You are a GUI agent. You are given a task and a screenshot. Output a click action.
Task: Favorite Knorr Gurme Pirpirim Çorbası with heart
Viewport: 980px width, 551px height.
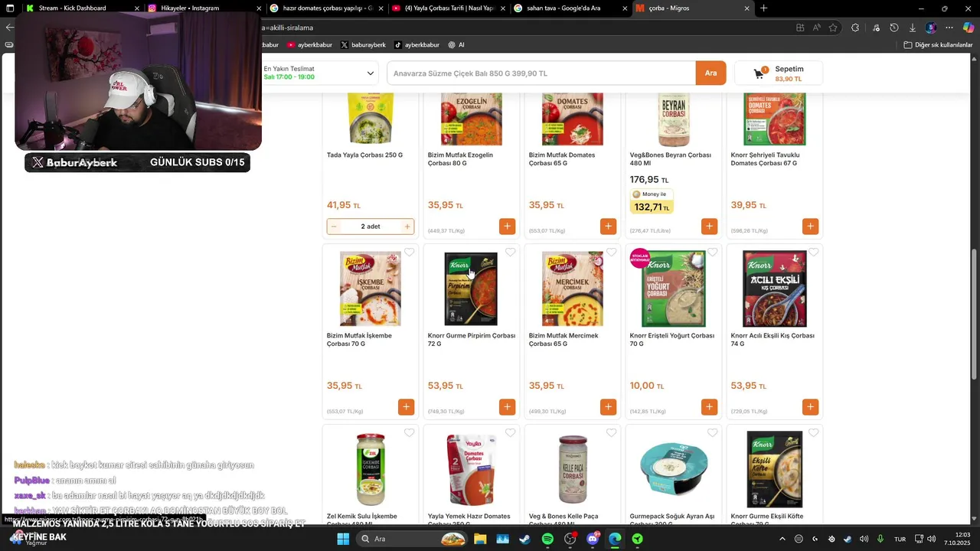point(510,253)
